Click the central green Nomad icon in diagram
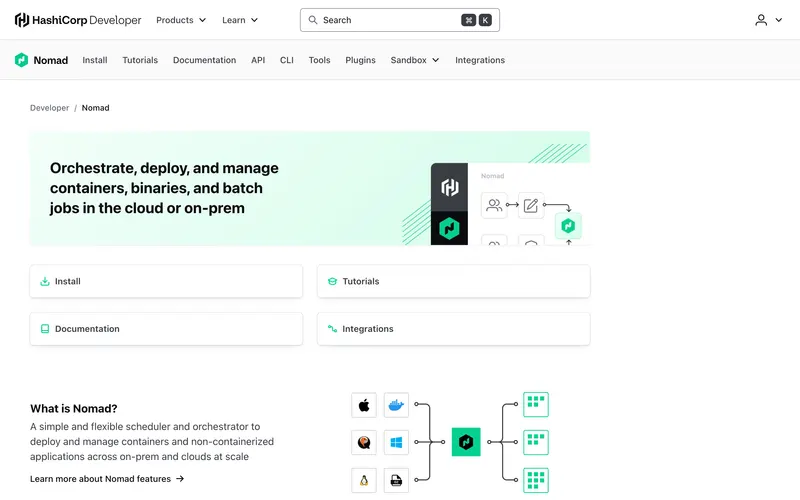 pos(466,442)
